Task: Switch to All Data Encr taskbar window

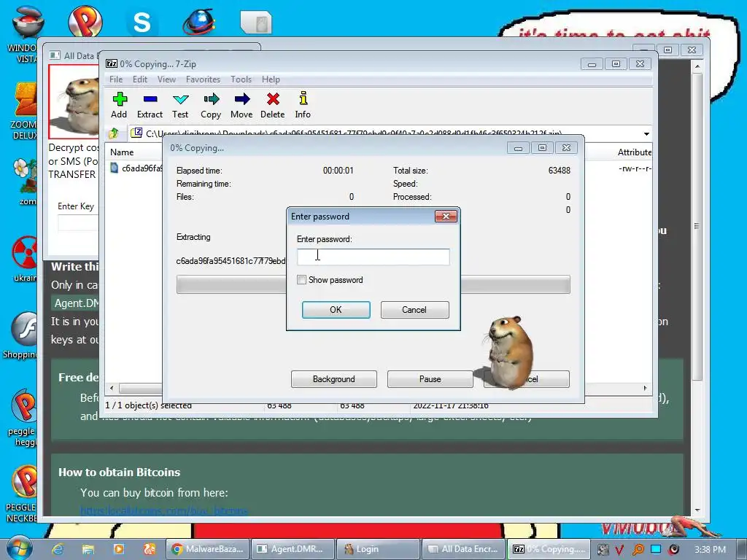Action: pyautogui.click(x=463, y=549)
